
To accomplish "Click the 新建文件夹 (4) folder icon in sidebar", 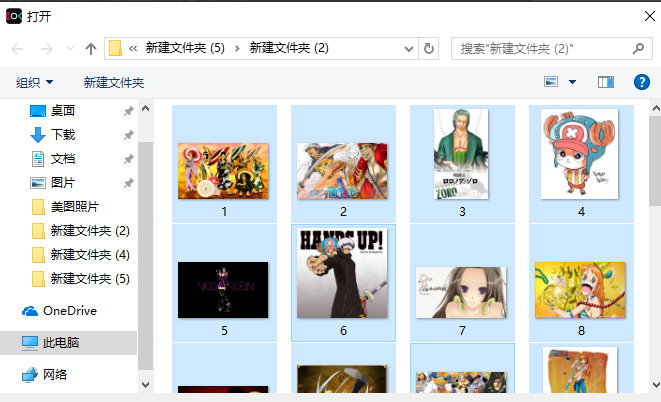I will tap(38, 255).
